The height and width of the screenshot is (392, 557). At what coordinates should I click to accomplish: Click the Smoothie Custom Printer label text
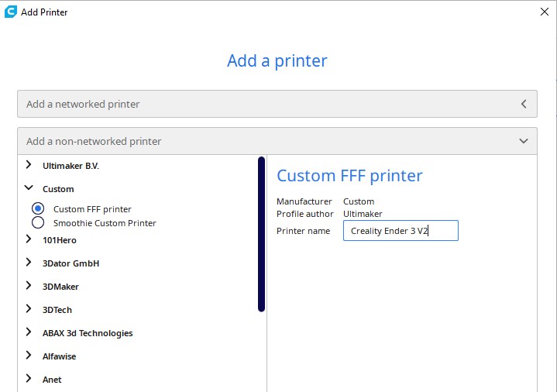[x=105, y=223]
